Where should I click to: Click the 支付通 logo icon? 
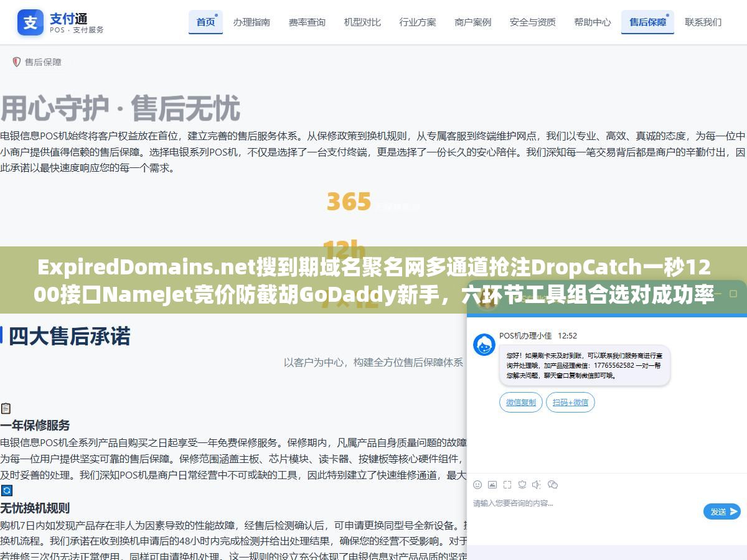(31, 22)
